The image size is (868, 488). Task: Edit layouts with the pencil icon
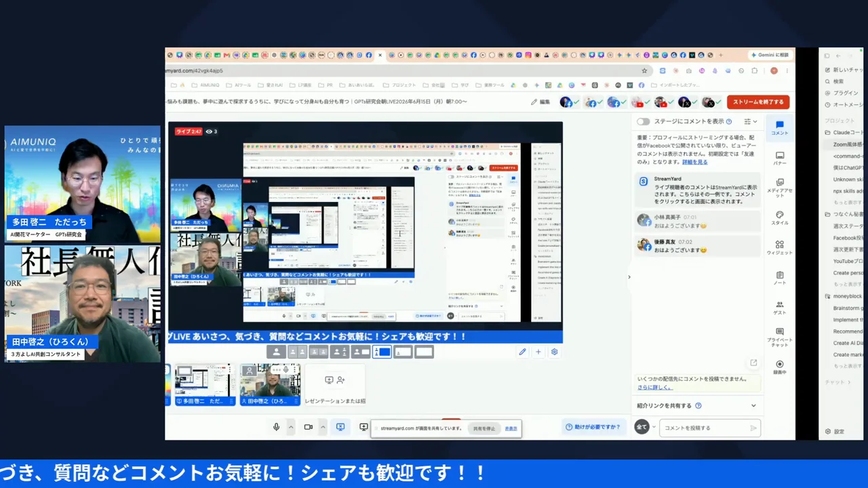(x=522, y=352)
